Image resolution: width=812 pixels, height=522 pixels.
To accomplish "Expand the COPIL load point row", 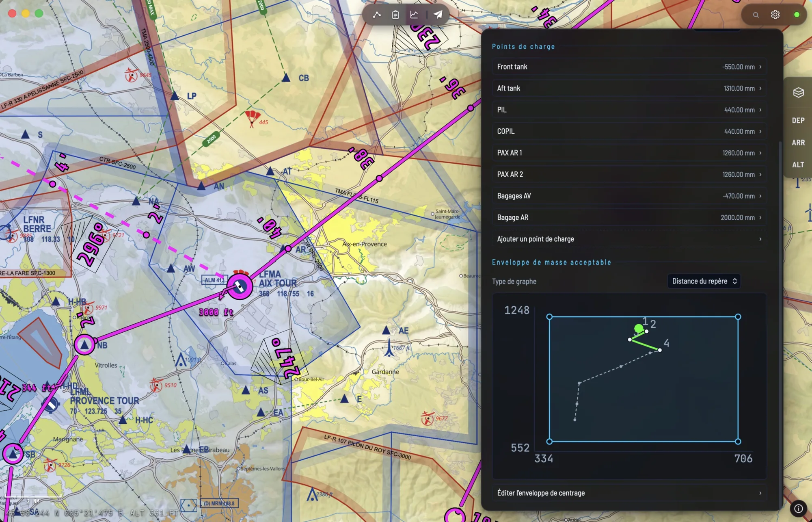I will tap(629, 131).
